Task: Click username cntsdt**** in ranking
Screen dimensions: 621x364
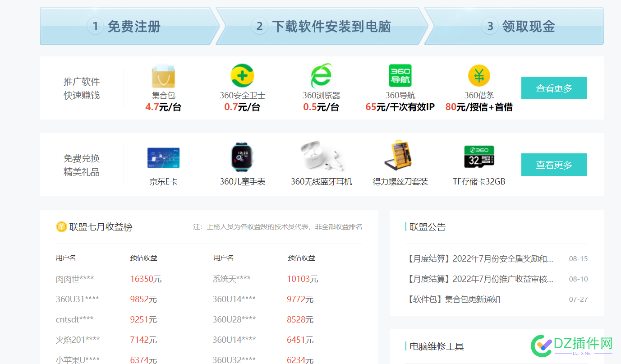Action: click(75, 320)
